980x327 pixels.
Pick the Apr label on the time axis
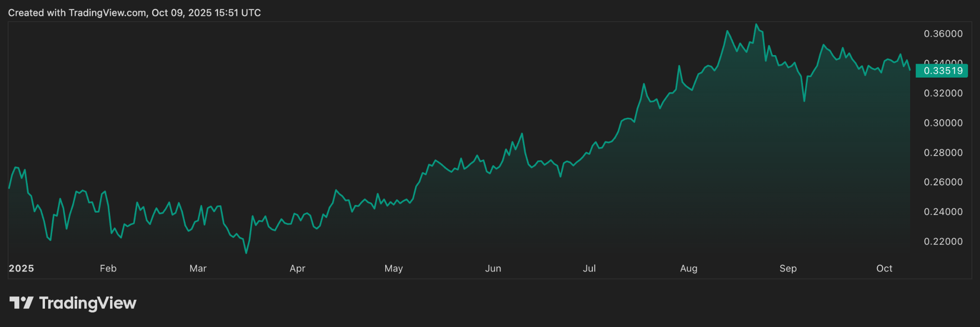(x=297, y=269)
